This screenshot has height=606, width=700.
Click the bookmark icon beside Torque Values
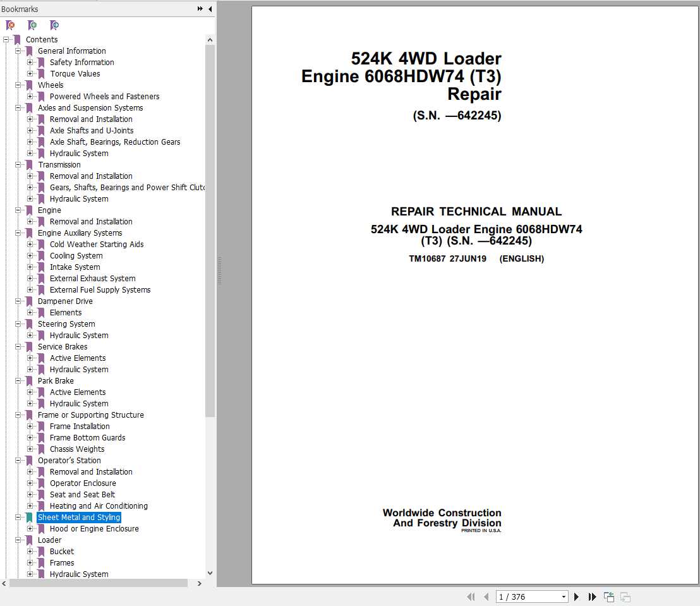(x=42, y=74)
